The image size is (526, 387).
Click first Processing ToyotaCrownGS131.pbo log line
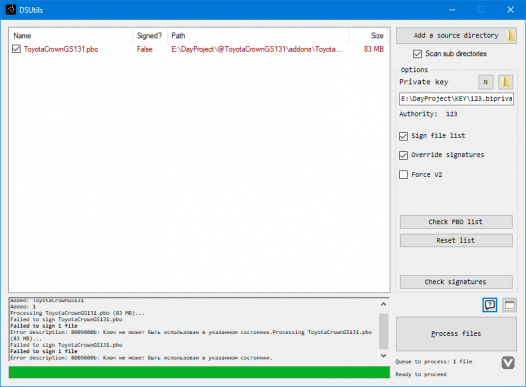pos(77,313)
